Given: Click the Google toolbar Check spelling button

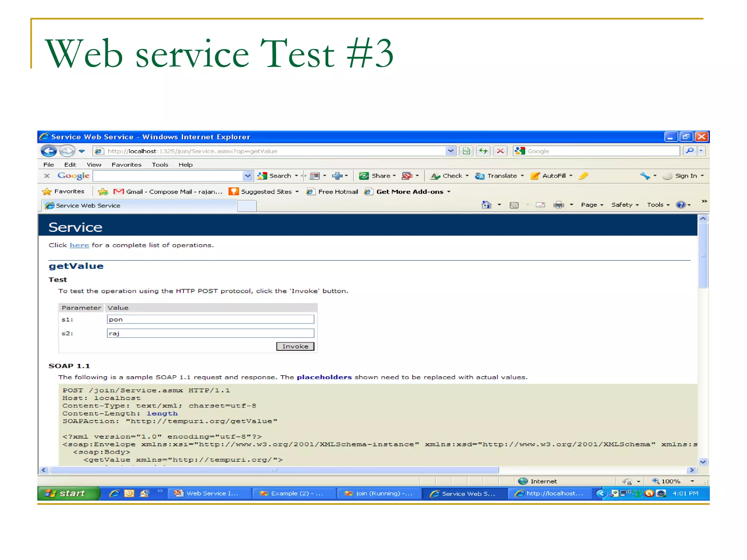Looking at the screenshot, I should pos(447,176).
